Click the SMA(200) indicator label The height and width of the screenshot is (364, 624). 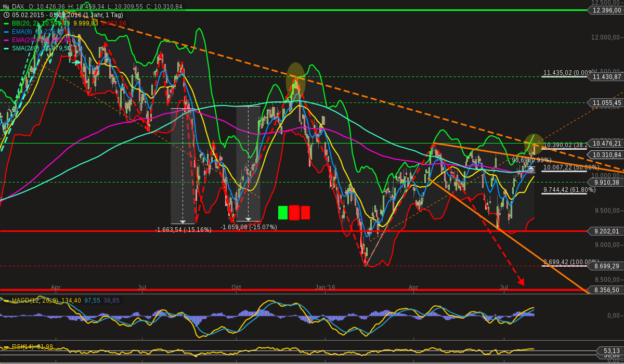tap(26, 48)
